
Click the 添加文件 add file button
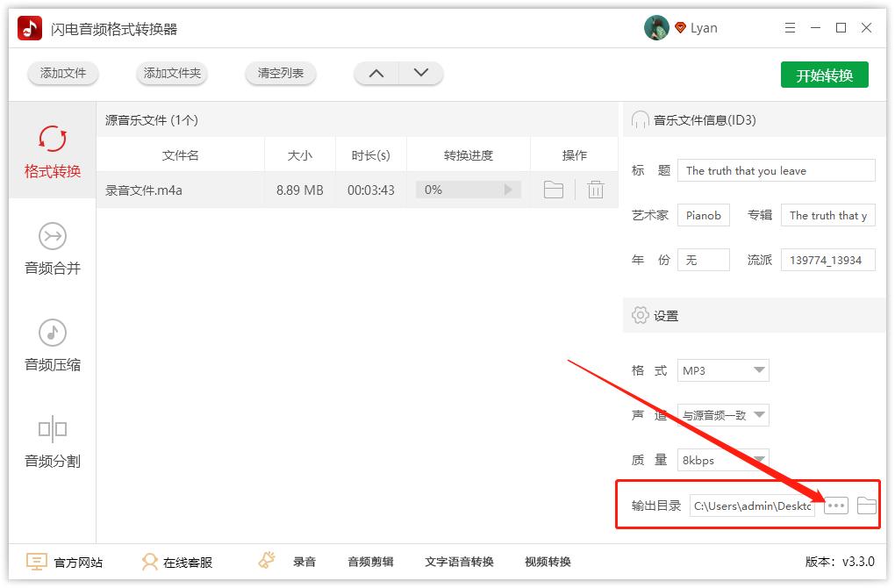[x=62, y=74]
